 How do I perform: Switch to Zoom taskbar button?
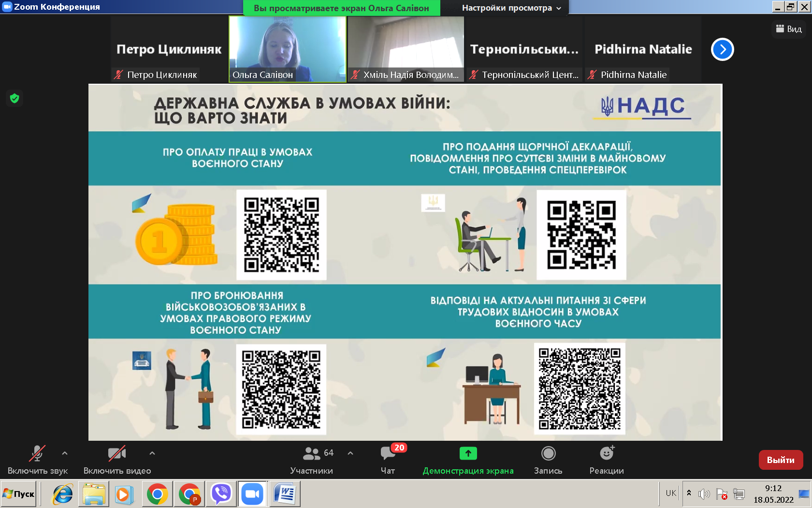(x=252, y=494)
